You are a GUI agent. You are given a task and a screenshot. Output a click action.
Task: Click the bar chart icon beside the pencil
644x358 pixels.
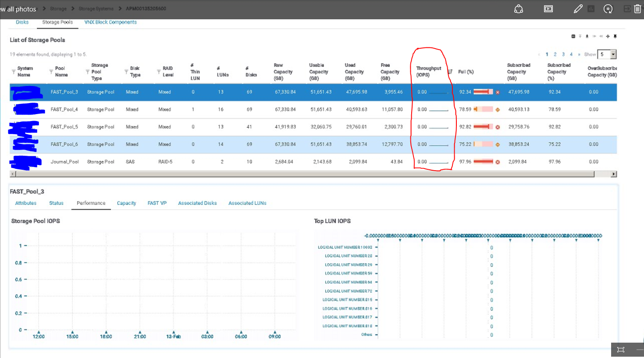click(591, 8)
